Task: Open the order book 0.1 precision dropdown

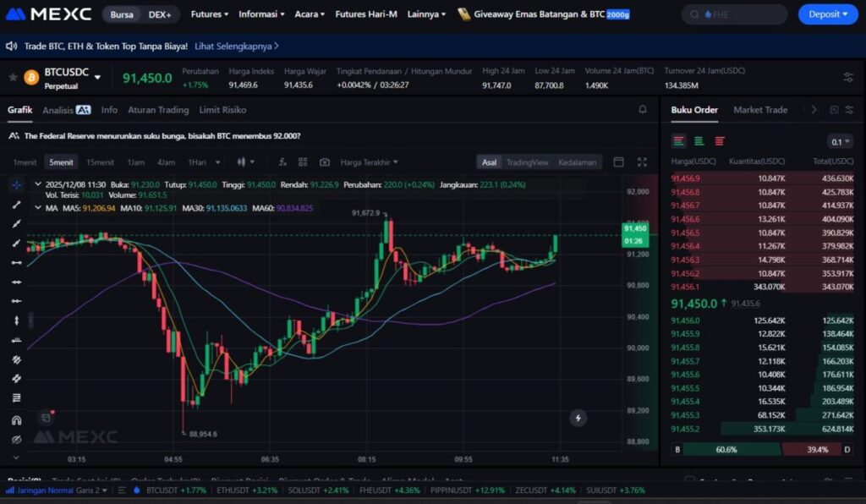Action: pos(840,142)
